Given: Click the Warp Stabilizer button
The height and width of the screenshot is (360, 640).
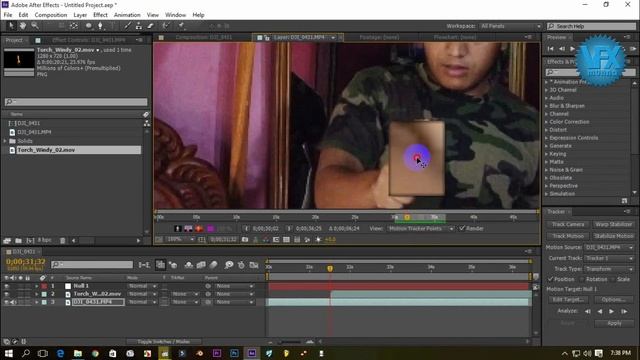Looking at the screenshot, I should coord(613,224).
